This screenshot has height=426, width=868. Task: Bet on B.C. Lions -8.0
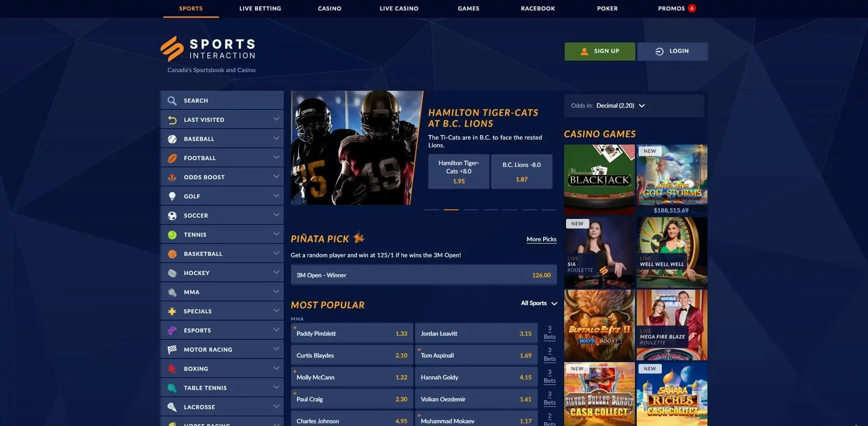click(x=521, y=171)
